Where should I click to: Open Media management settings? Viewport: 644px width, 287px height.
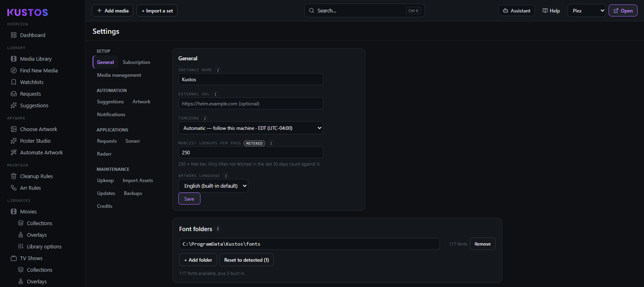119,75
